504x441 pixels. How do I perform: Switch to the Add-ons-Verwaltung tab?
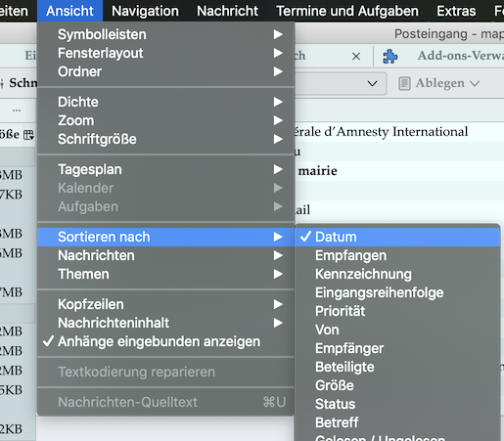(x=460, y=56)
